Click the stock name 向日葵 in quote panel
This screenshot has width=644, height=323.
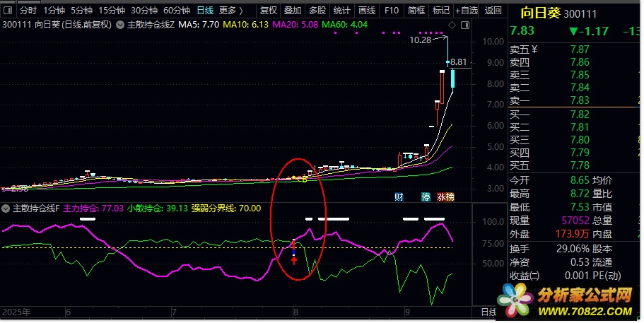tap(541, 13)
